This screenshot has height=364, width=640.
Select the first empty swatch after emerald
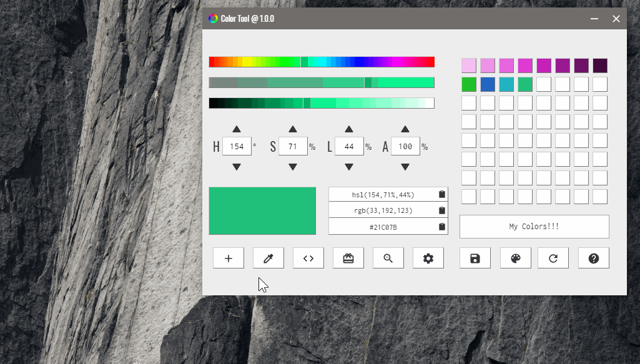point(544,84)
